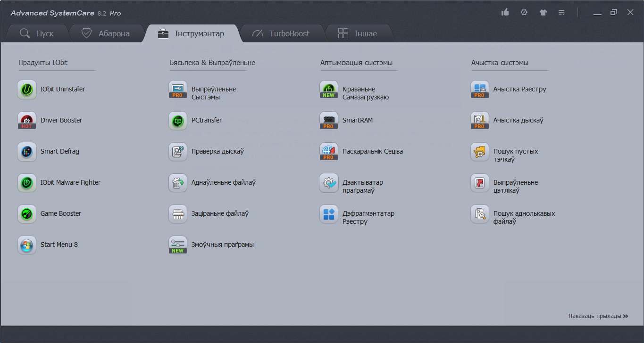
Task: Open the Start Menu 8 icon
Action: click(x=27, y=245)
